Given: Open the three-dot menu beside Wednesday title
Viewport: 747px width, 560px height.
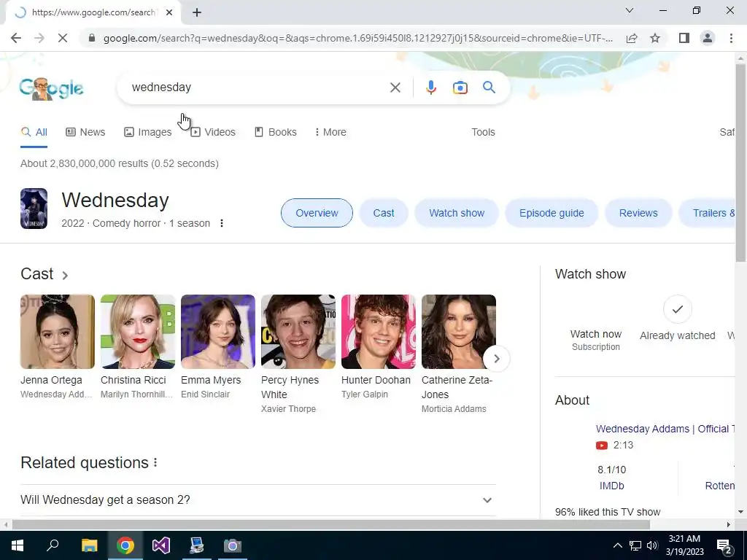Looking at the screenshot, I should point(222,223).
